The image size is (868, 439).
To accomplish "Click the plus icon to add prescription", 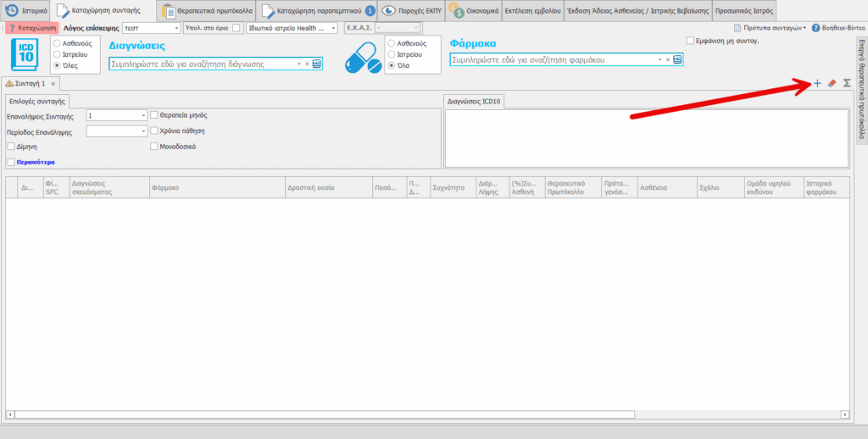I will (x=817, y=83).
